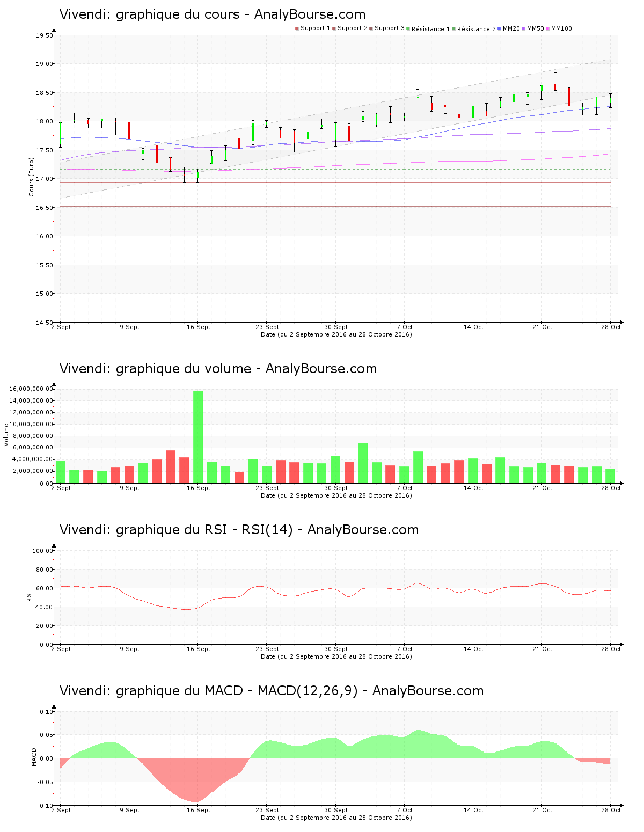This screenshot has width=644, height=832.
Task: Click the tallest green volume bar near 16 Sept
Action: point(198,437)
